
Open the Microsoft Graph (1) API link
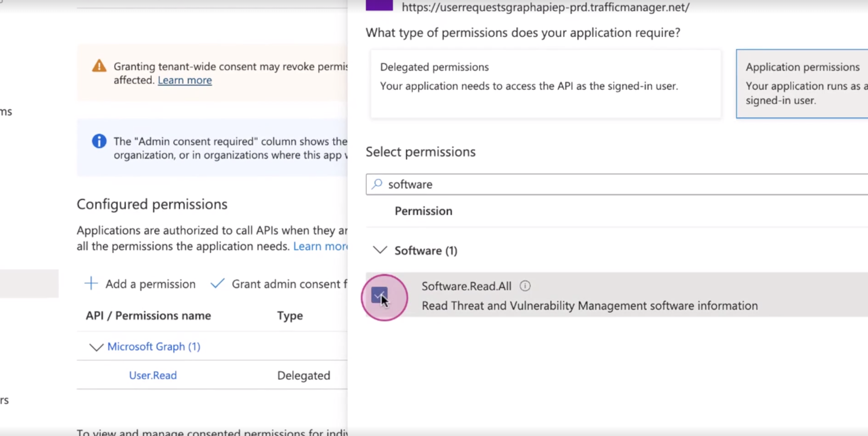click(154, 347)
